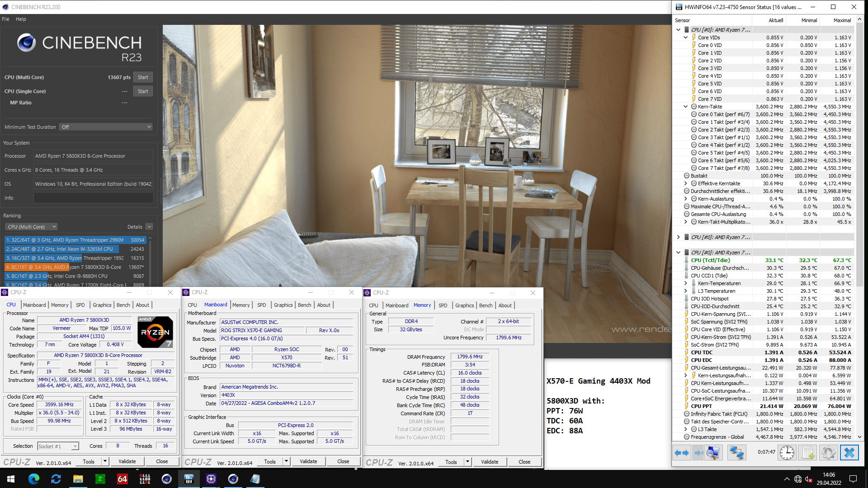Click HWiNFO network remote monitoring icon
This screenshot has width=868, height=488.
pyautogui.click(x=736, y=452)
